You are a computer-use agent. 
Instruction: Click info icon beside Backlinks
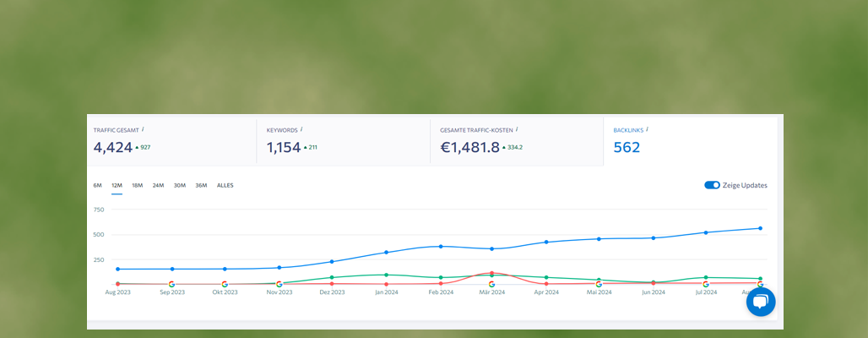point(647,129)
